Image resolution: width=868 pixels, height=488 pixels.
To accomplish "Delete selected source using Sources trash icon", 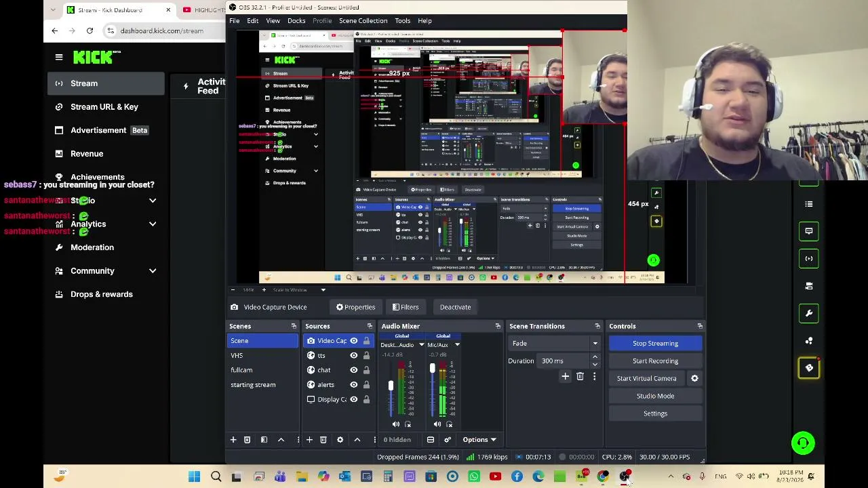I will click(x=323, y=440).
